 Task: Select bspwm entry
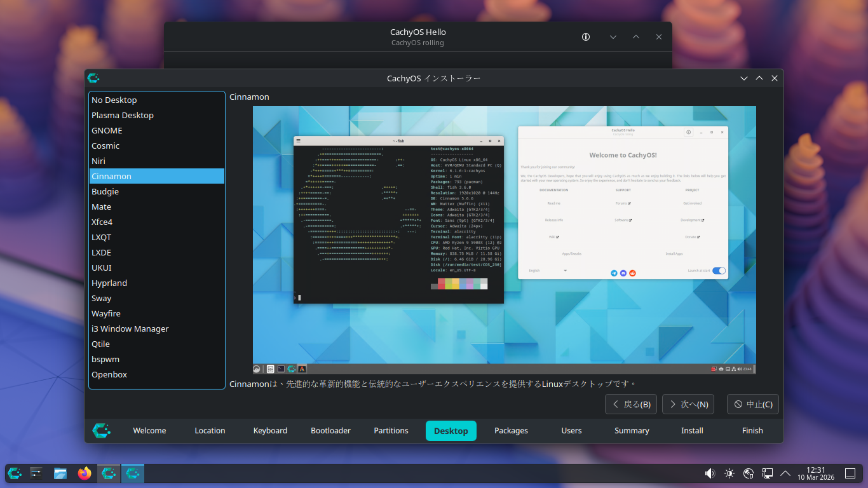click(x=157, y=359)
